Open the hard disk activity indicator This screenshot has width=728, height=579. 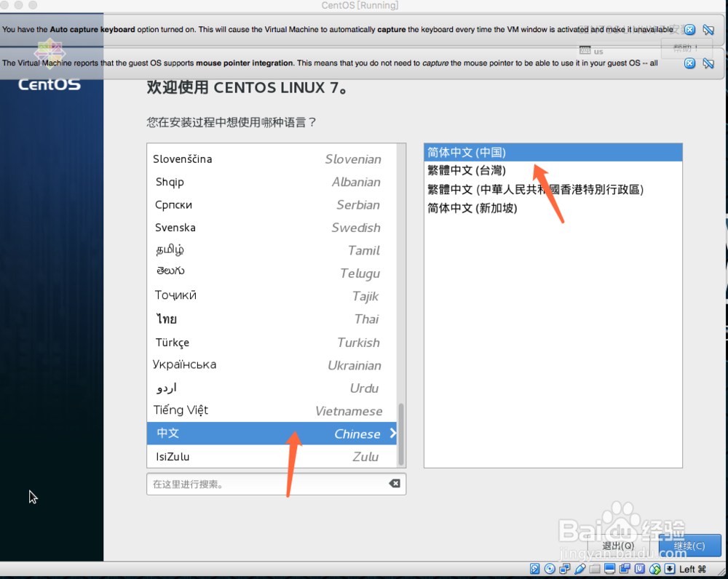click(x=535, y=569)
